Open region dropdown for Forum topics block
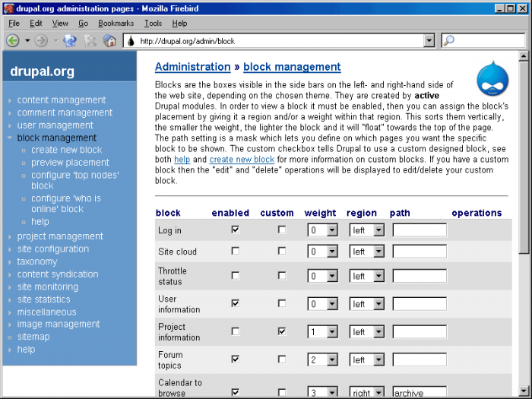The height and width of the screenshot is (399, 532). coord(367,359)
